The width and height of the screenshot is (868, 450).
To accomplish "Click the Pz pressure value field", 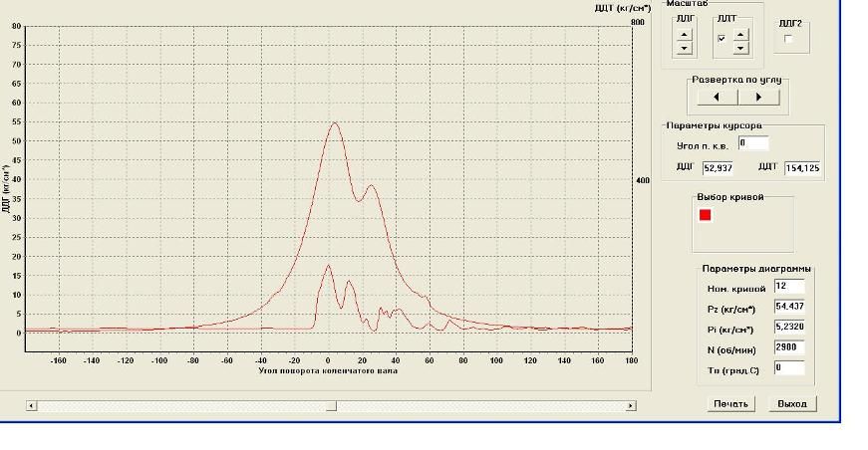I will 788,307.
